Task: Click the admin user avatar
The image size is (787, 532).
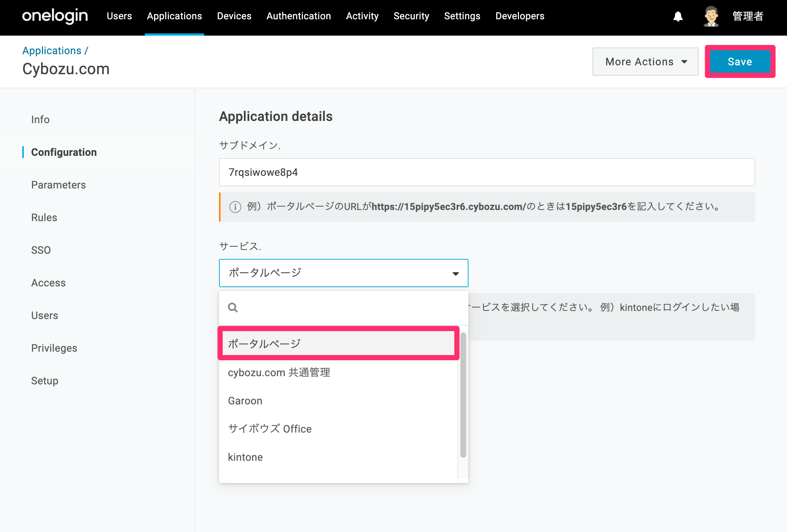Action: (x=711, y=16)
